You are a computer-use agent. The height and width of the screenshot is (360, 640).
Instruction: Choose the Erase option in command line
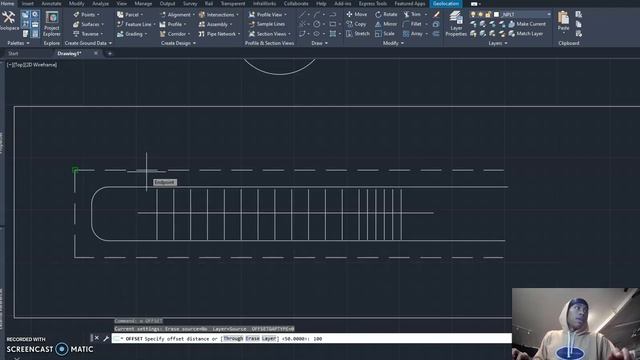point(252,338)
